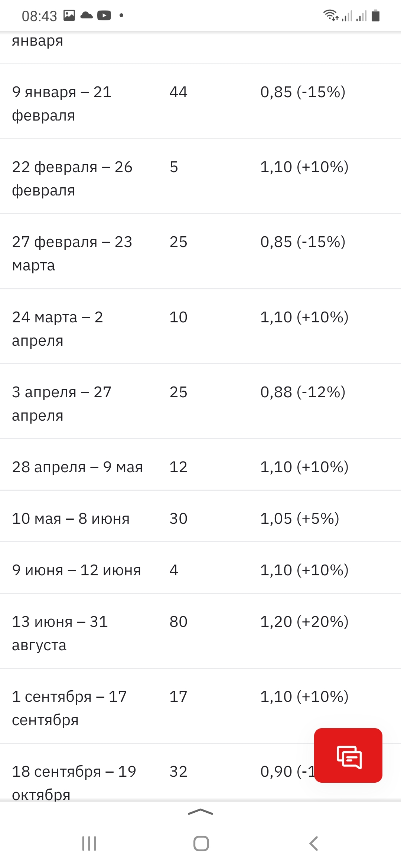
Task: Open the red chat support button
Action: pos(348,755)
